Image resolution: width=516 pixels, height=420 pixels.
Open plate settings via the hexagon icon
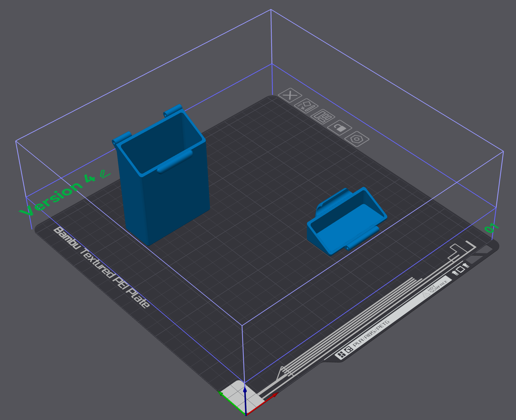pyautogui.click(x=357, y=139)
